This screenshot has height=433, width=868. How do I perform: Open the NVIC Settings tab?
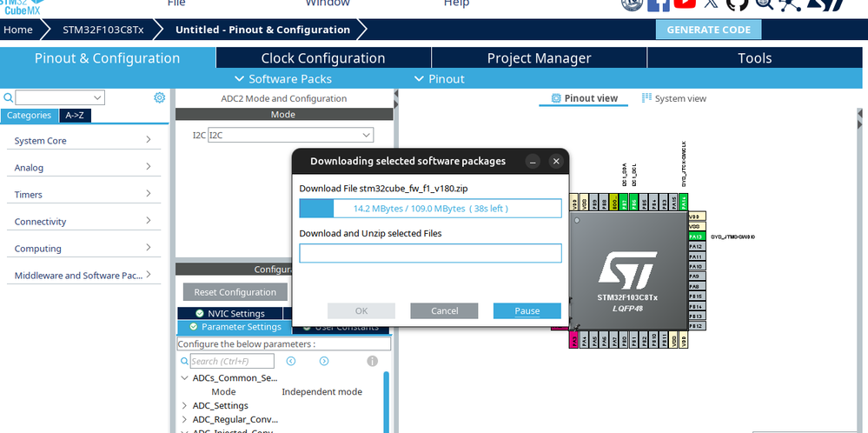point(230,313)
